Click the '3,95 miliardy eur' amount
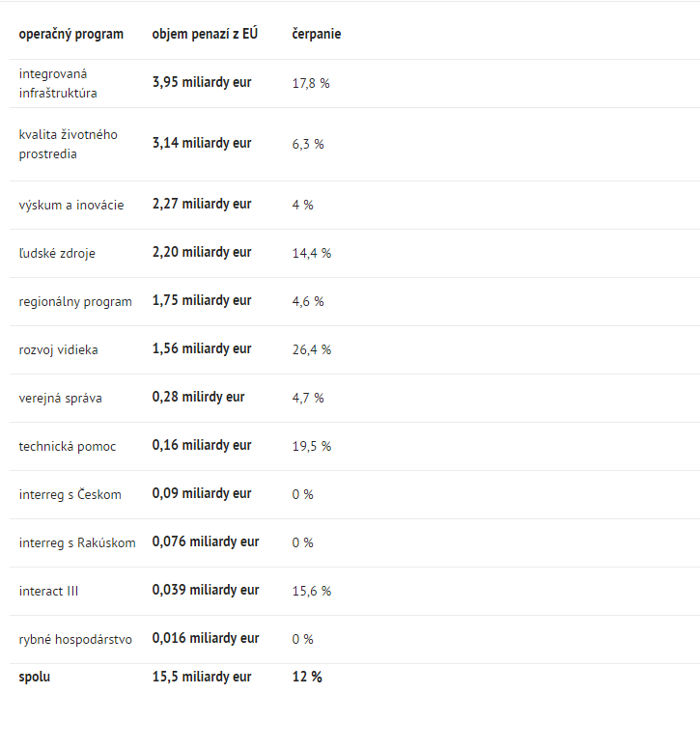This screenshot has width=700, height=749. [x=202, y=83]
